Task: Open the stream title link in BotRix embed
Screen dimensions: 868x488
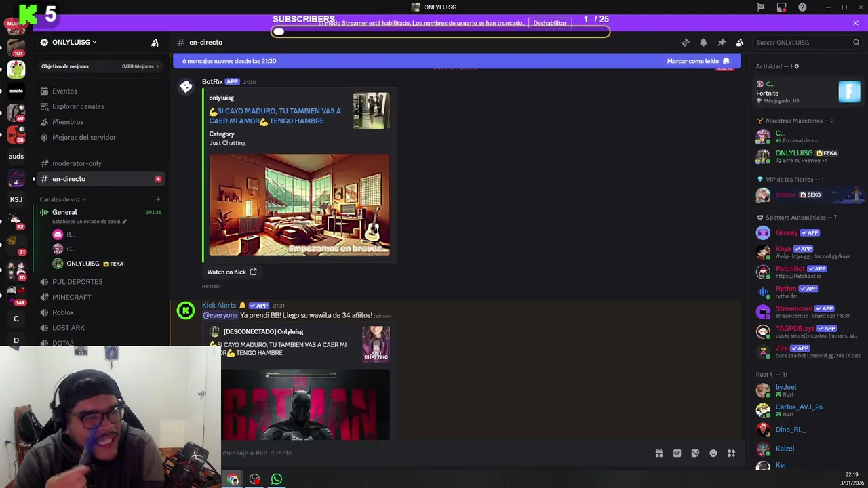Action: [275, 116]
